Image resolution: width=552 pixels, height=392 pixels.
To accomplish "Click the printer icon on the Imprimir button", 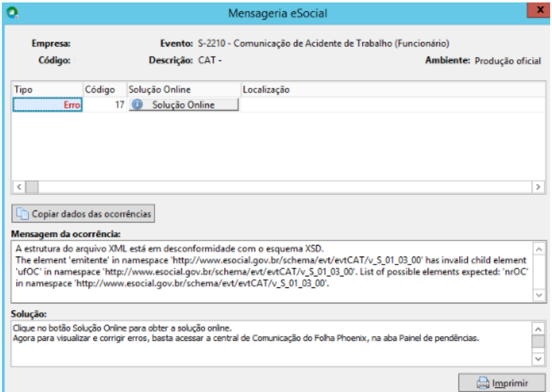I will [x=482, y=383].
